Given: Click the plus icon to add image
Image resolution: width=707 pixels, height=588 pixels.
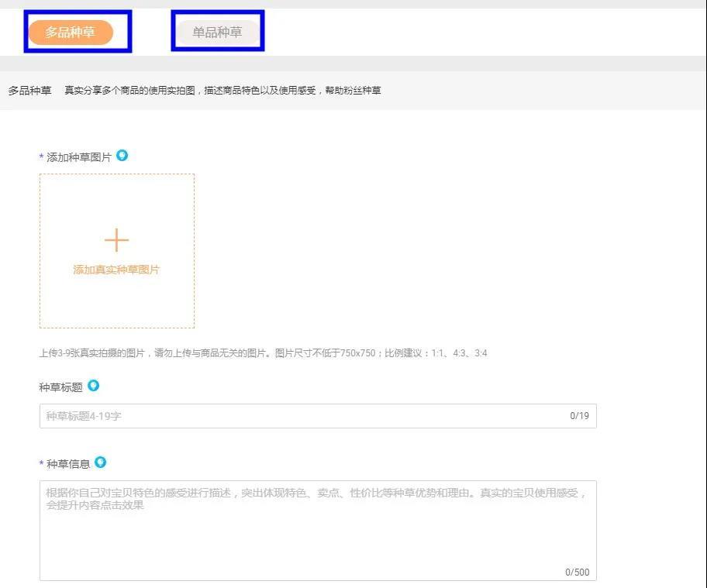Looking at the screenshot, I should tap(117, 239).
